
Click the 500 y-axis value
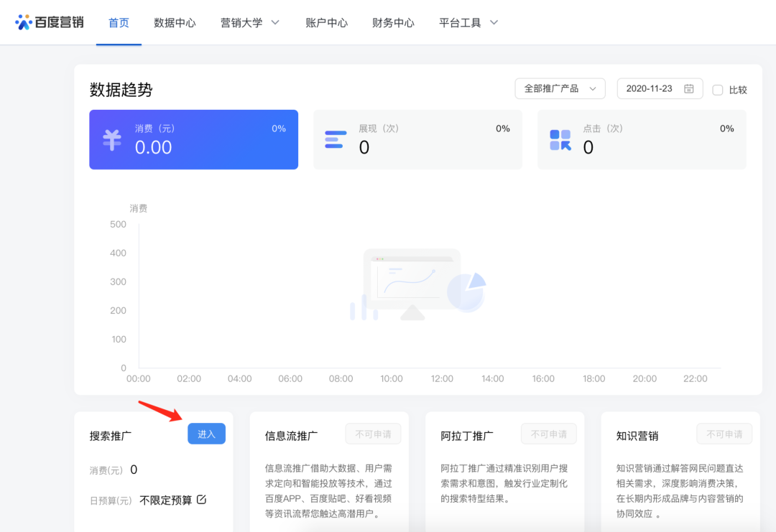[x=118, y=225]
